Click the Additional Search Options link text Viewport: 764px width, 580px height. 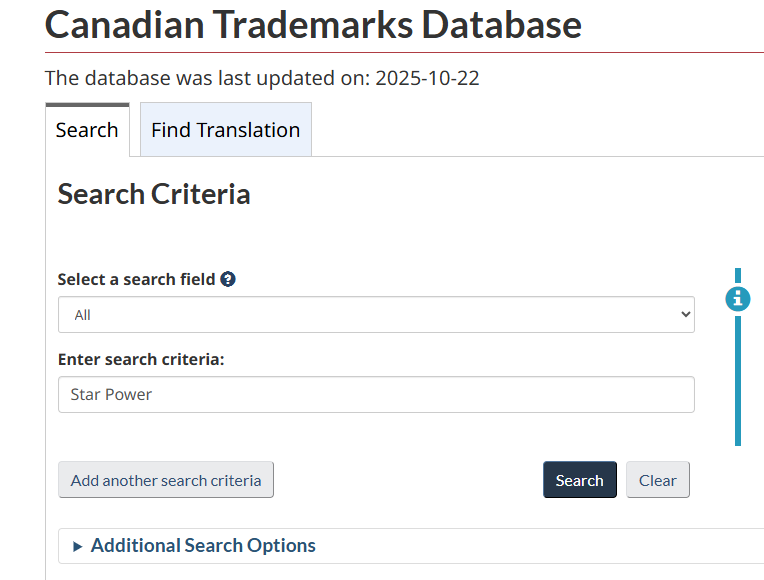tap(203, 546)
